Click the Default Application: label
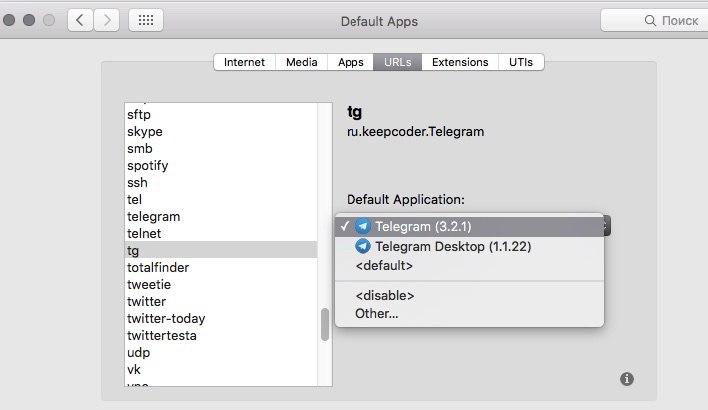The width and height of the screenshot is (708, 410). click(405, 200)
